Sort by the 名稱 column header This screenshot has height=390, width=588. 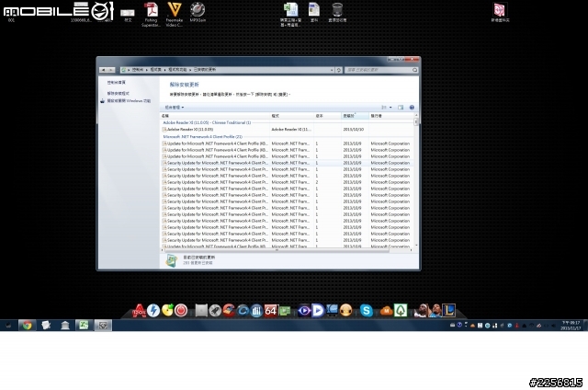[215, 116]
